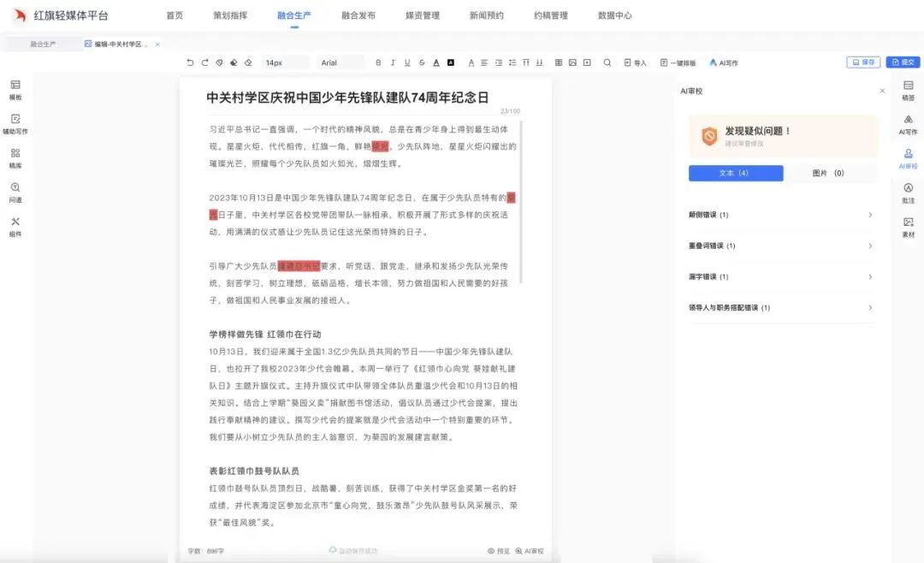Screen dimensions: 924x563
Task: Click AI审校 below the editor
Action: 530,551
